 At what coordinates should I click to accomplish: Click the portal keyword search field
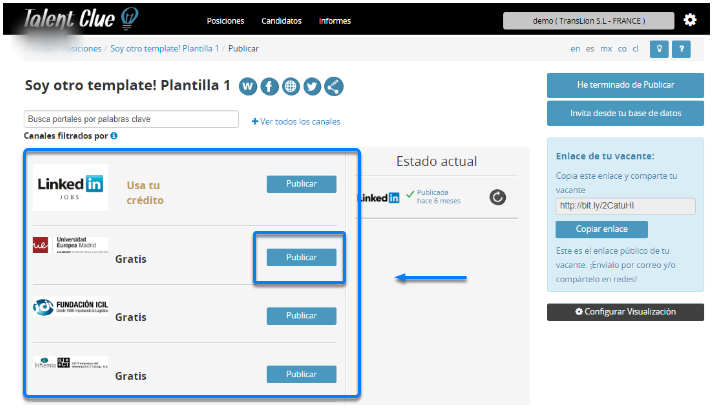coord(131,119)
